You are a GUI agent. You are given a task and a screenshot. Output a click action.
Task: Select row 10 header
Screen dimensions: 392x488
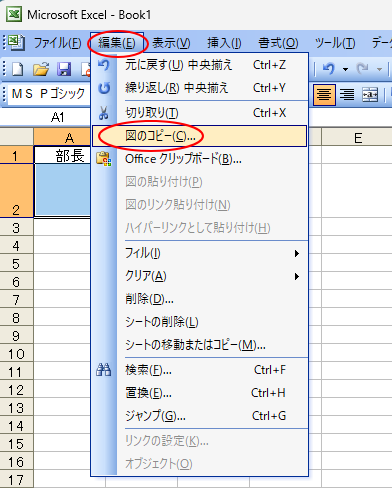click(16, 353)
